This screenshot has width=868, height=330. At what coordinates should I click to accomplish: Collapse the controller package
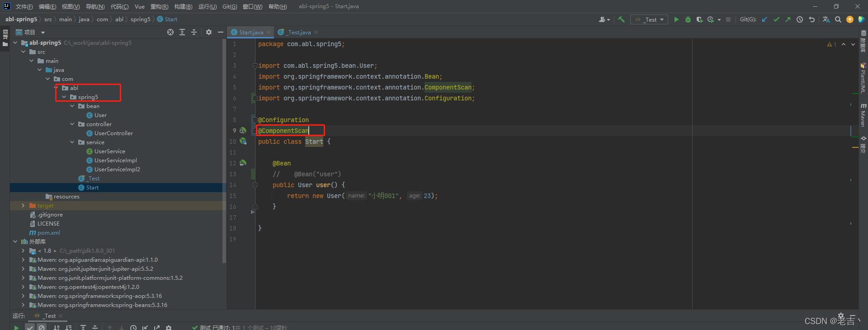(x=72, y=124)
